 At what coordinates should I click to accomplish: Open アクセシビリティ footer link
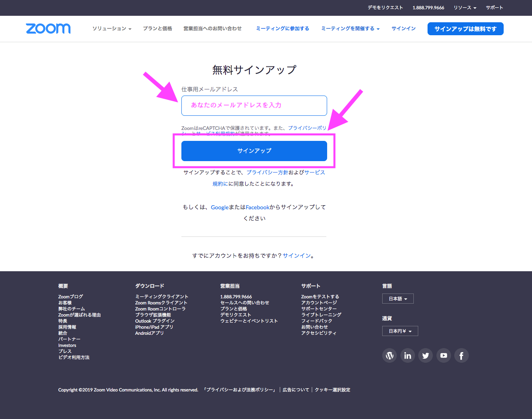[x=319, y=333]
